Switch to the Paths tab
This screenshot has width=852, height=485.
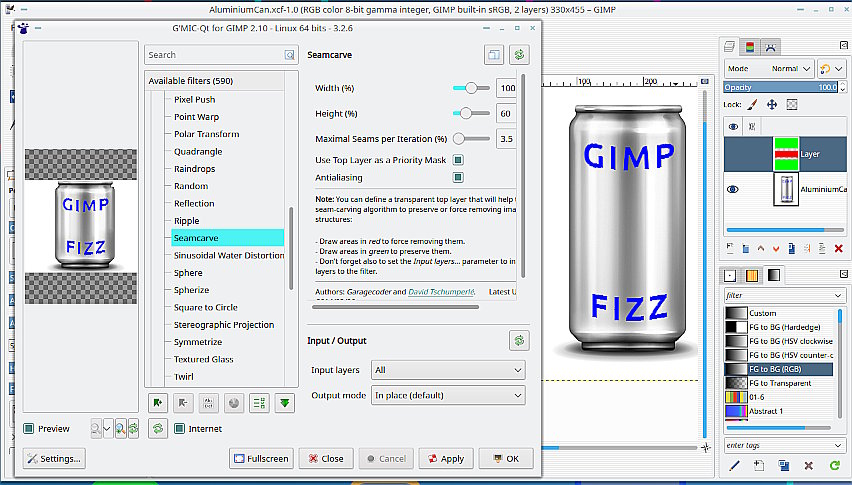tap(770, 47)
